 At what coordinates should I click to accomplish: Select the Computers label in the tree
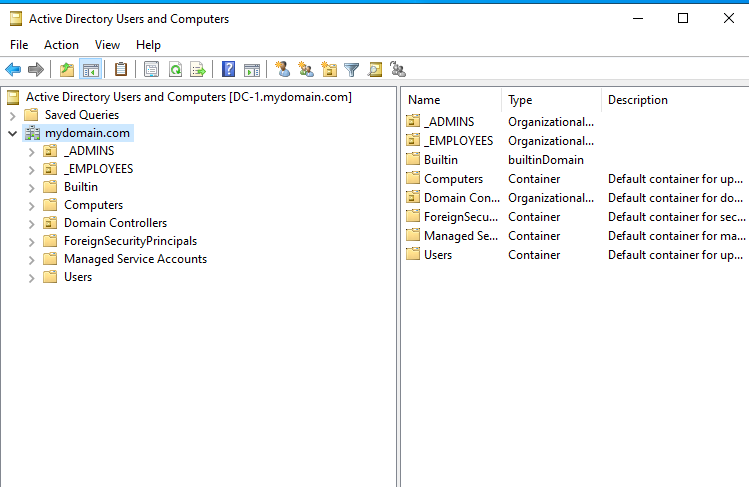coord(94,205)
